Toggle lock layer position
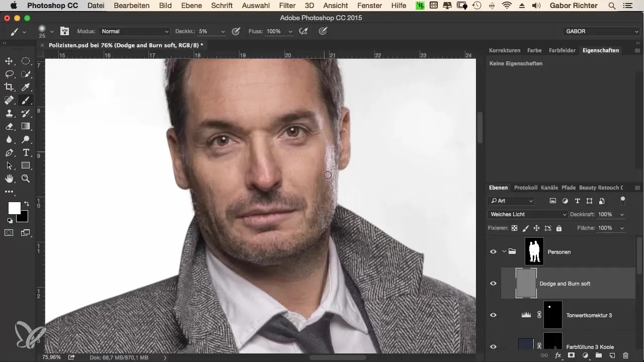The height and width of the screenshot is (362, 644). pos(536,228)
